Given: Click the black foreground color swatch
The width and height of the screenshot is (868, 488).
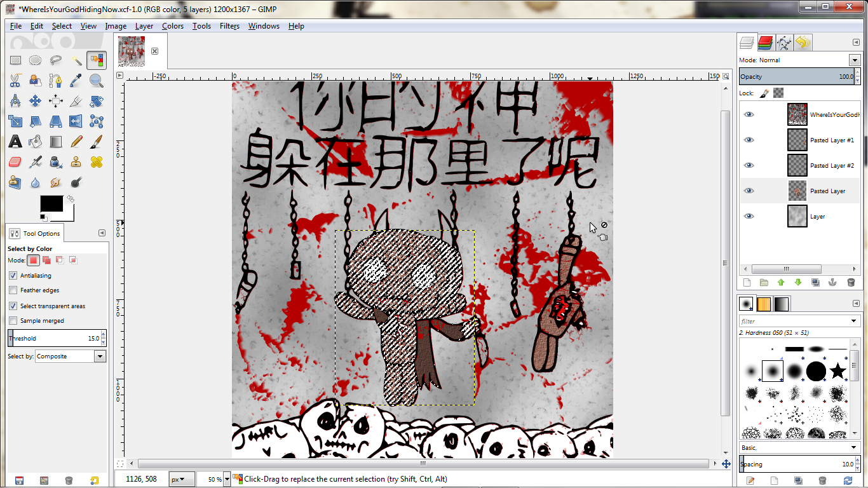Looking at the screenshot, I should (x=51, y=204).
